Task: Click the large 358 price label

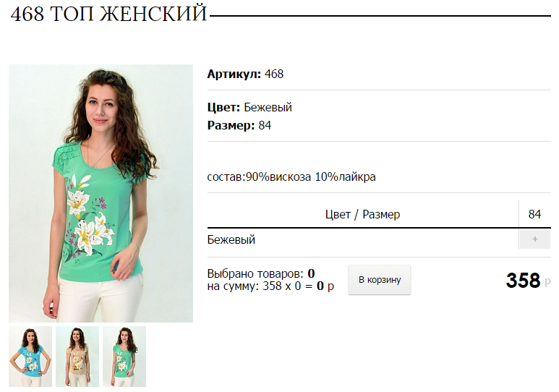Action: pos(523,281)
